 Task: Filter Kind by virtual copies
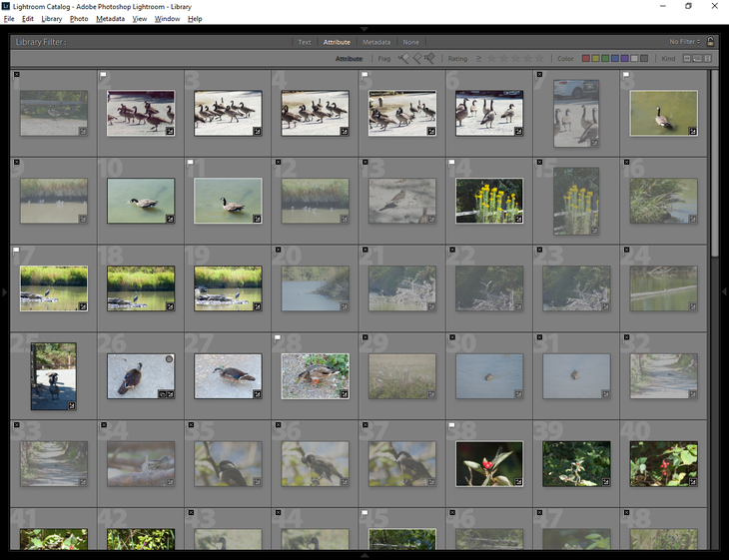(x=697, y=59)
